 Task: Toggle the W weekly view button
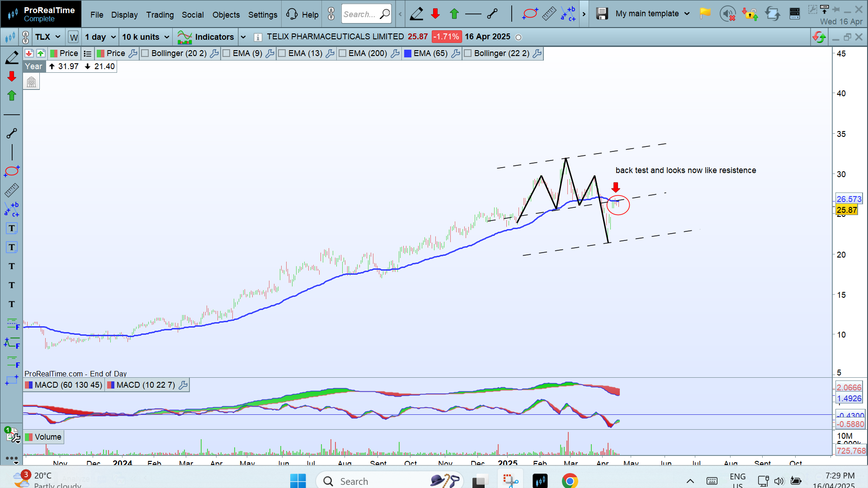pyautogui.click(x=74, y=37)
